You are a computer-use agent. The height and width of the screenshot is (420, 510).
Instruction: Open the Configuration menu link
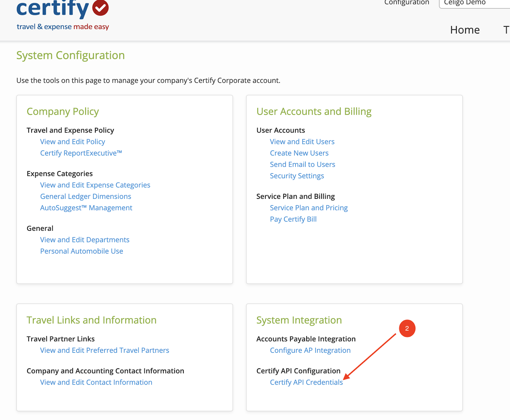tap(407, 3)
